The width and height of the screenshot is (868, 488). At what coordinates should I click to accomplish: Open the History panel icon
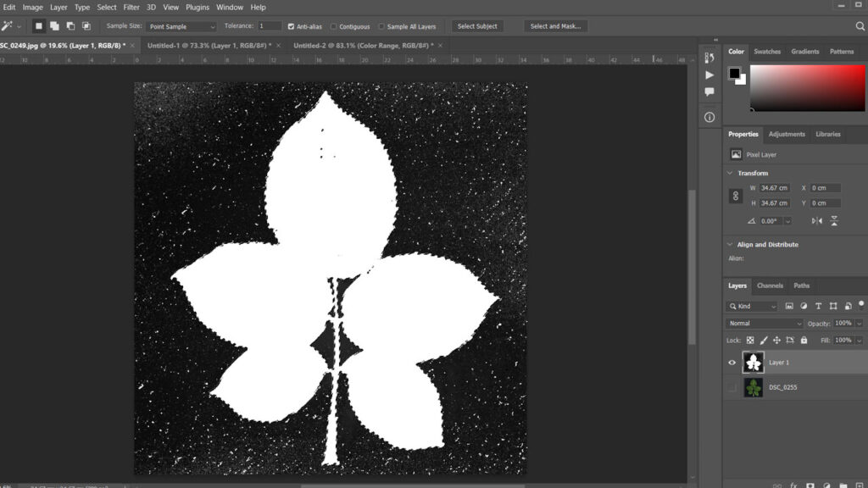click(x=709, y=58)
